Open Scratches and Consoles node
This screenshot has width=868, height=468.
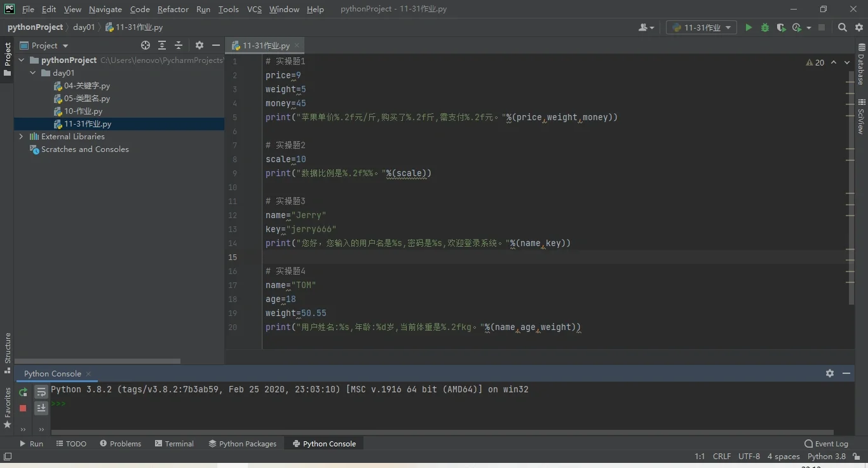[79, 149]
